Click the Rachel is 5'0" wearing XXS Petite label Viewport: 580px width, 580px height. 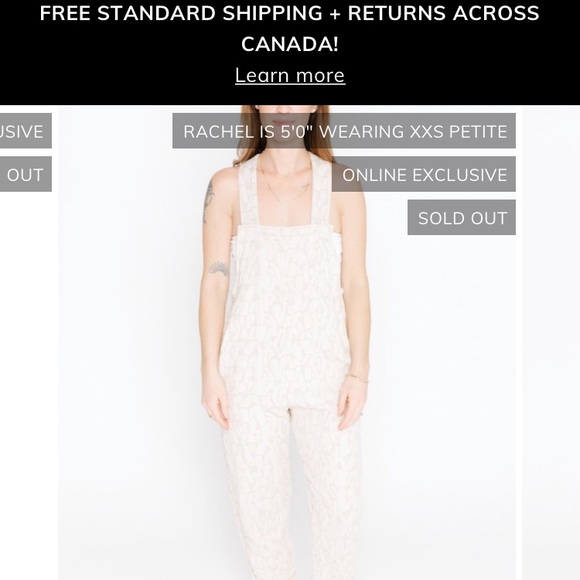point(344,131)
